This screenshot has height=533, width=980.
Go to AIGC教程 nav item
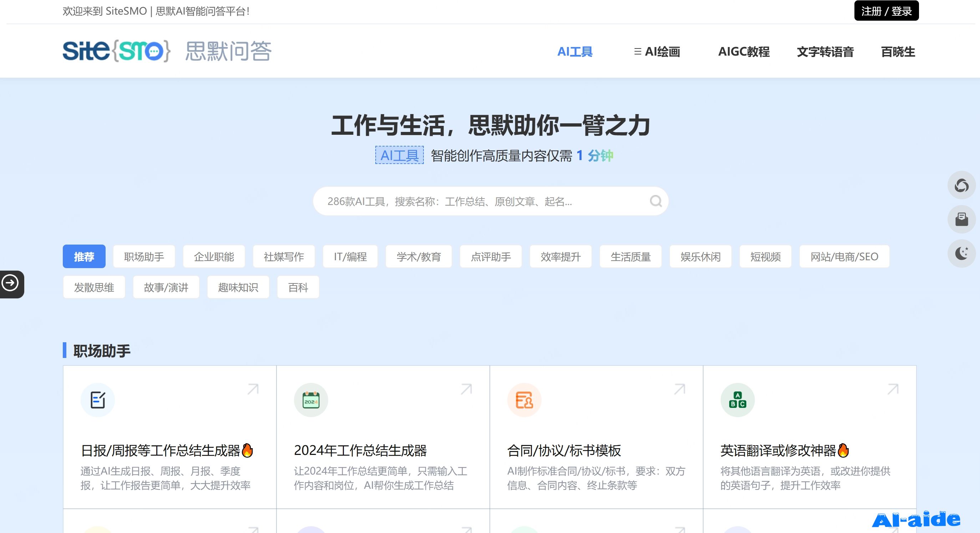[x=744, y=51]
